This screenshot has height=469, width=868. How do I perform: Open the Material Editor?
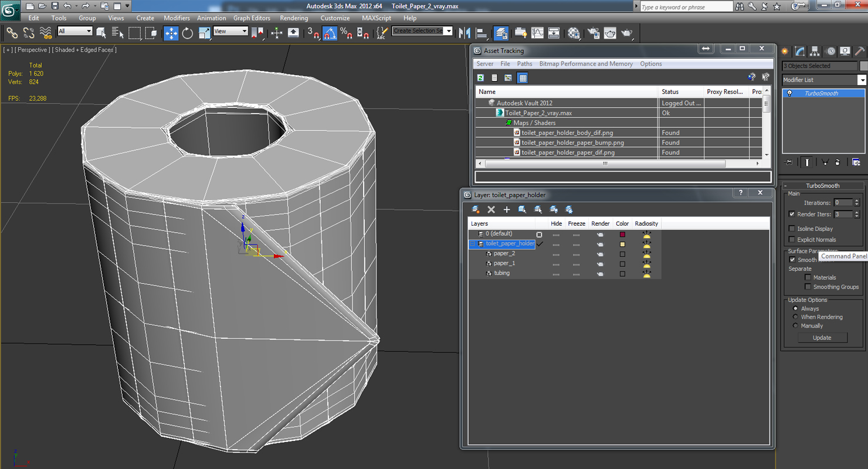click(x=574, y=33)
